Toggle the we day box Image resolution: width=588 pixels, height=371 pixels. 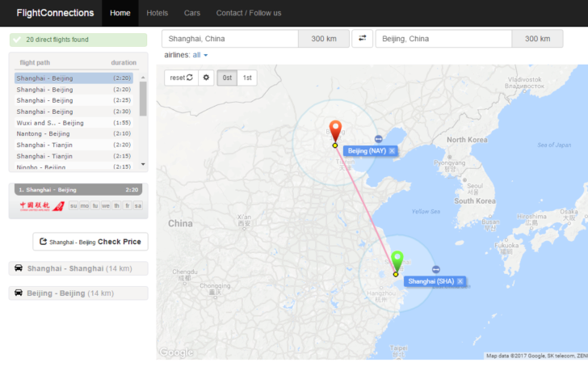click(106, 205)
